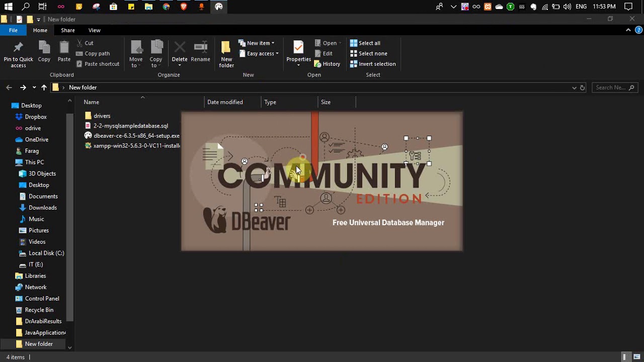Click Pin to Quick access icon
The height and width of the screenshot is (362, 644).
(x=18, y=47)
